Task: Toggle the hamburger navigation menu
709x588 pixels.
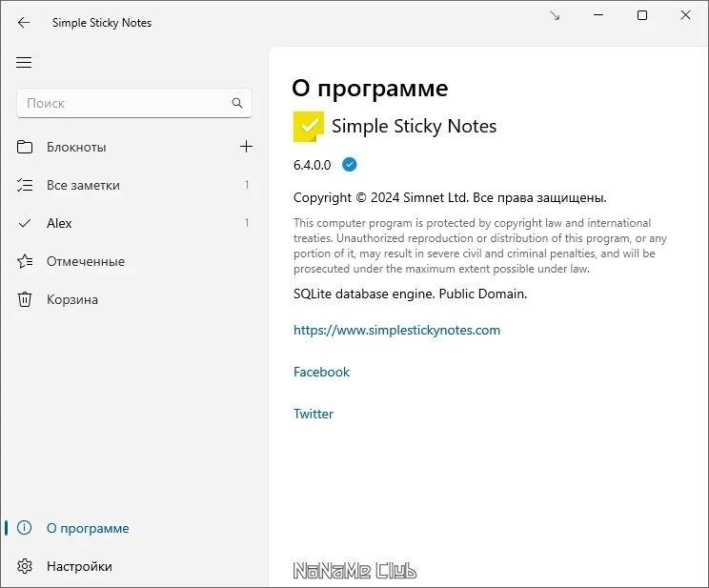Action: 24,62
